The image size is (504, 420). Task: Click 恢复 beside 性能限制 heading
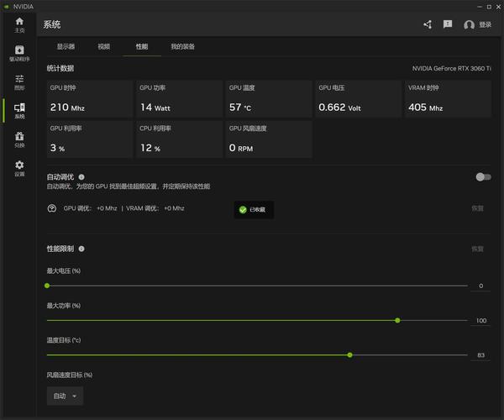coord(477,249)
